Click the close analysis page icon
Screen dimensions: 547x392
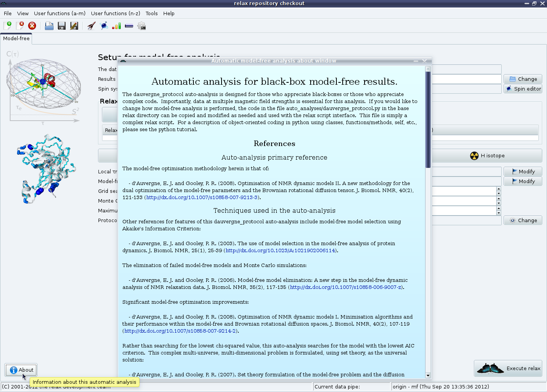[20, 26]
